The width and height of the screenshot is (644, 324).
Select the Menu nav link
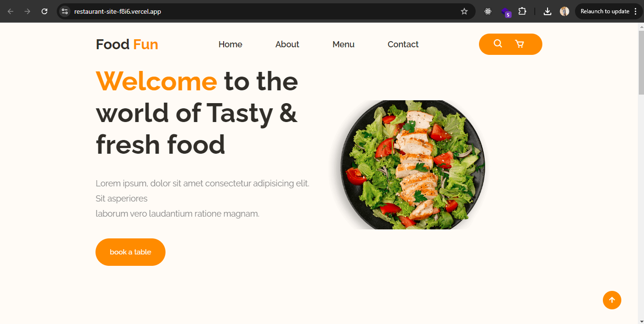[x=343, y=44]
